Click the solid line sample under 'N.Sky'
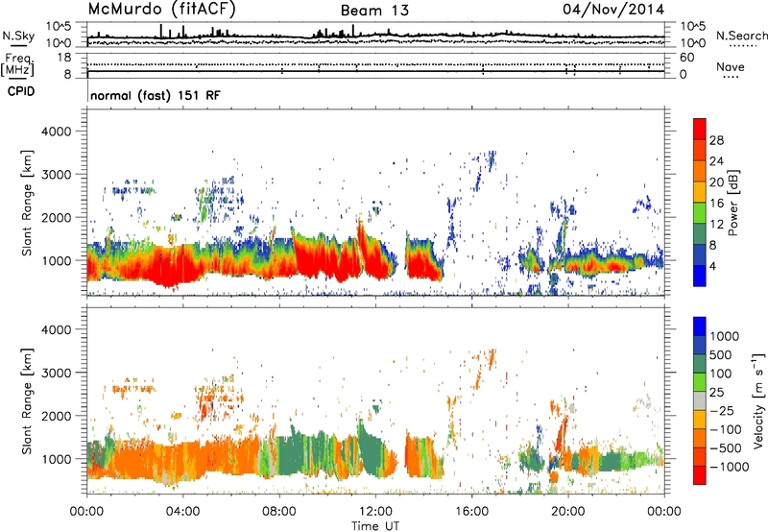This screenshot has height=532, width=768. coord(18,45)
